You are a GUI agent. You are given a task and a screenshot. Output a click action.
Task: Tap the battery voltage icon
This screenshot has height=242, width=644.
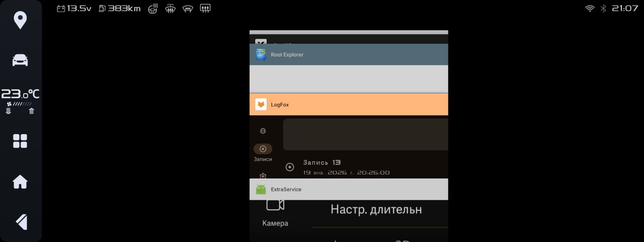[61, 9]
